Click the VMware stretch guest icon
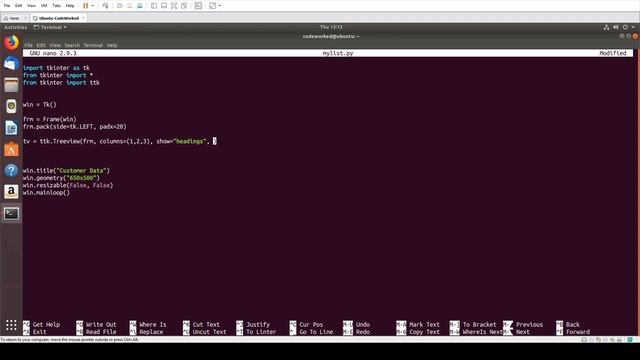Image resolution: width=640 pixels, height=360 pixels. pos(212,6)
